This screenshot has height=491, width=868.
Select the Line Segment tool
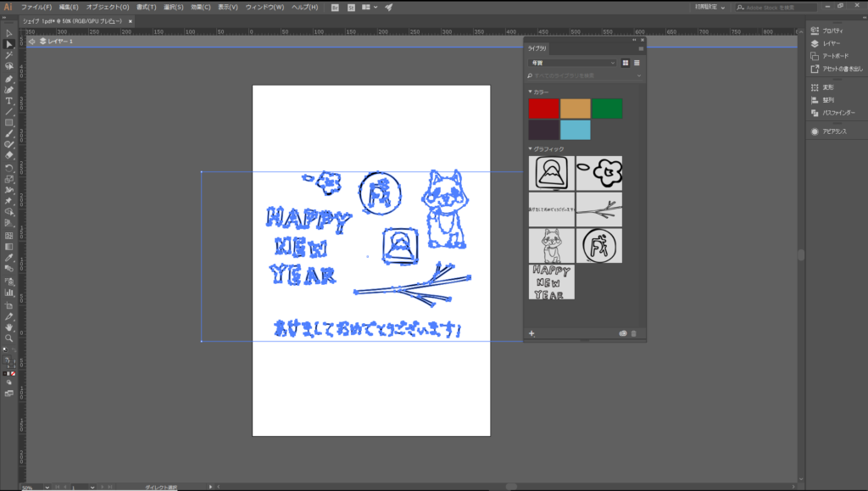pos(8,113)
